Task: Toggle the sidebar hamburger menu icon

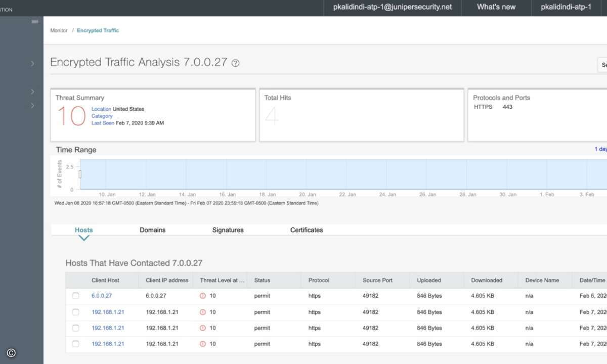Action: click(x=35, y=22)
